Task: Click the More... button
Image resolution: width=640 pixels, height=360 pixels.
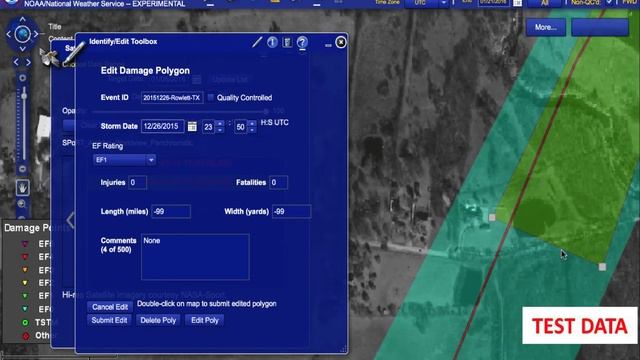Action: 546,27
